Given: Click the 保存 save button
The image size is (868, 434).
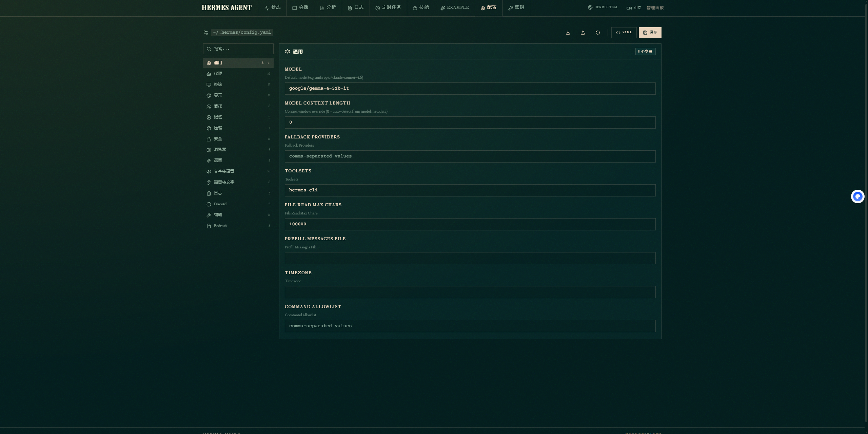Looking at the screenshot, I should (650, 33).
